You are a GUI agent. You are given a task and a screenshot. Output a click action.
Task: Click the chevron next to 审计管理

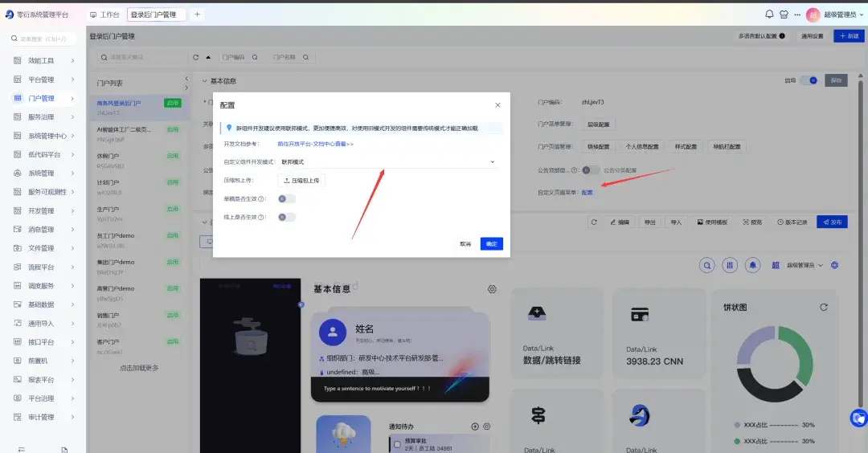pos(72,417)
